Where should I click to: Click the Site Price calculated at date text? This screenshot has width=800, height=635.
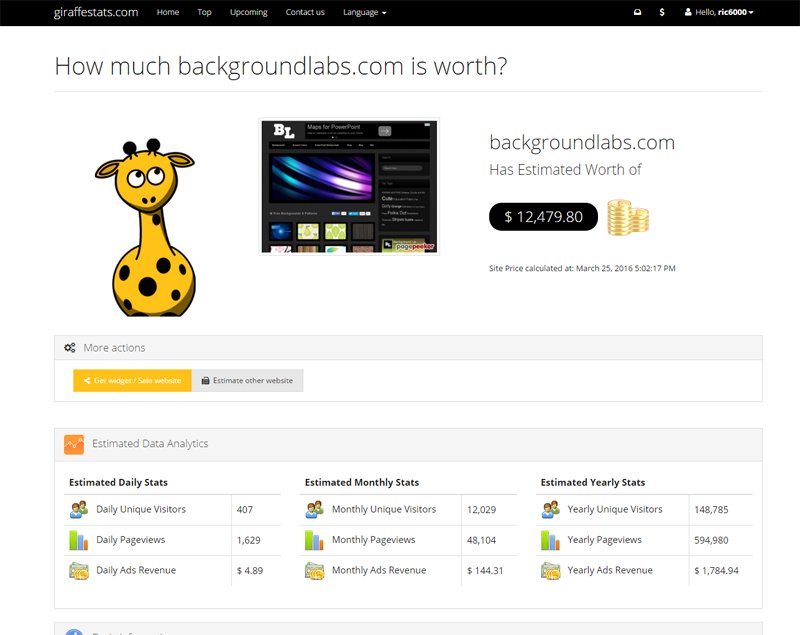pyautogui.click(x=582, y=268)
